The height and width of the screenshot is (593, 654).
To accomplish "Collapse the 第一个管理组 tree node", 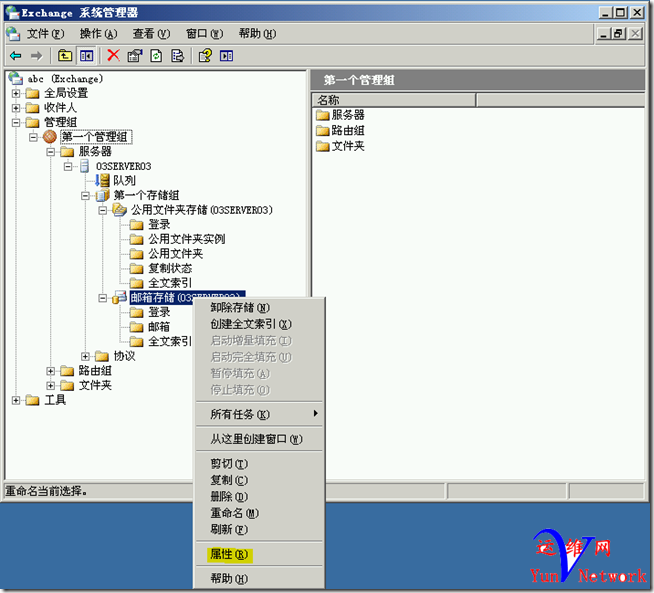I will tap(33, 137).
